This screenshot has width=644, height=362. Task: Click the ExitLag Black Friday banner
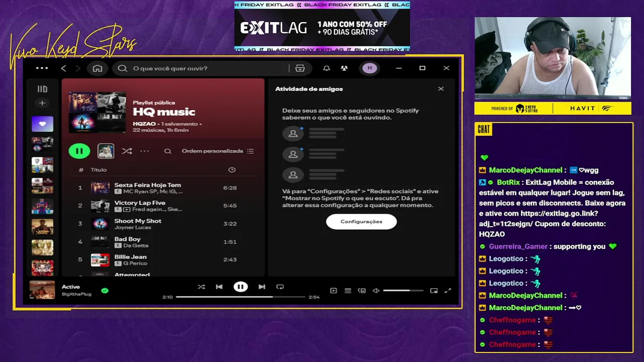[322, 26]
